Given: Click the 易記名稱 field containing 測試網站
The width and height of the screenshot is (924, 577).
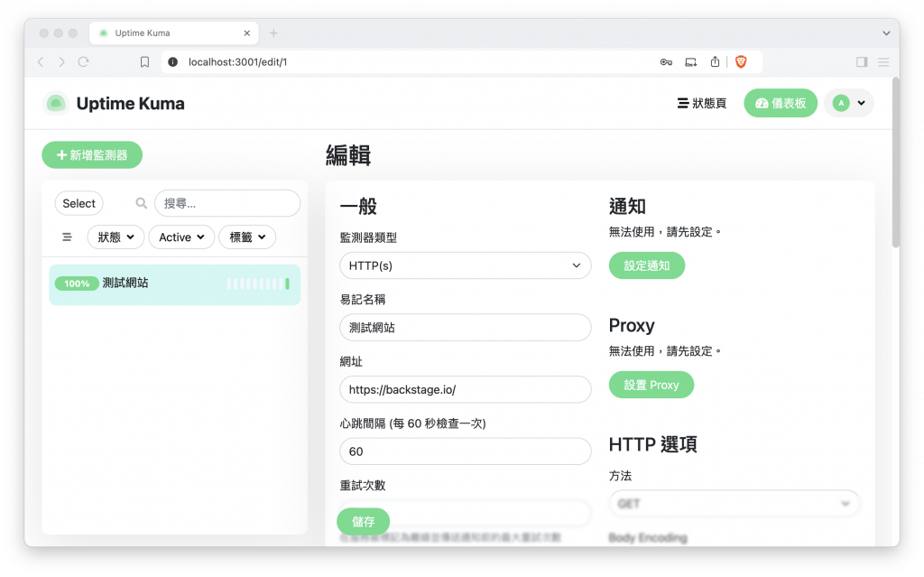Looking at the screenshot, I should pos(465,328).
